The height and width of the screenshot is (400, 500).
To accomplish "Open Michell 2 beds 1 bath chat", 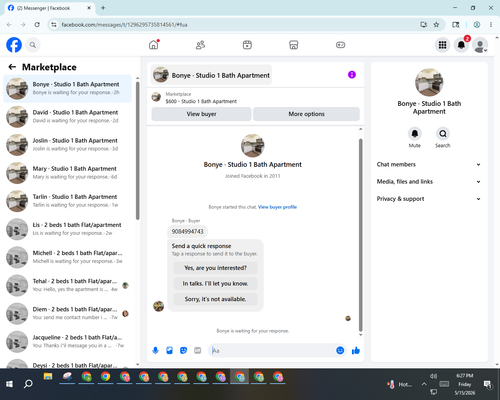I will pyautogui.click(x=67, y=257).
